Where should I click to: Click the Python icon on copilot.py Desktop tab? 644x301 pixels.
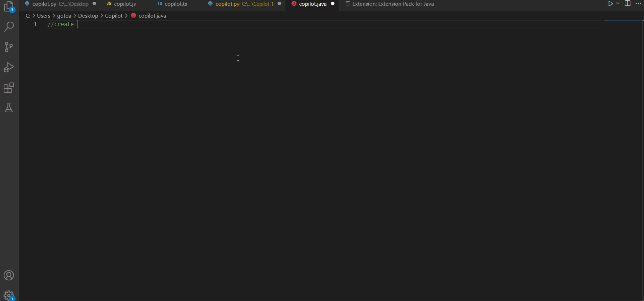(x=27, y=4)
